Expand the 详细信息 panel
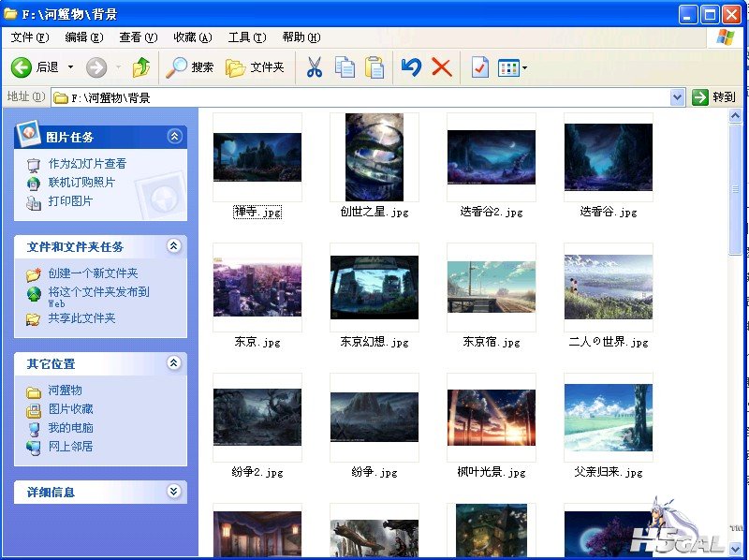Viewport: 749px width, 560px height. [174, 492]
